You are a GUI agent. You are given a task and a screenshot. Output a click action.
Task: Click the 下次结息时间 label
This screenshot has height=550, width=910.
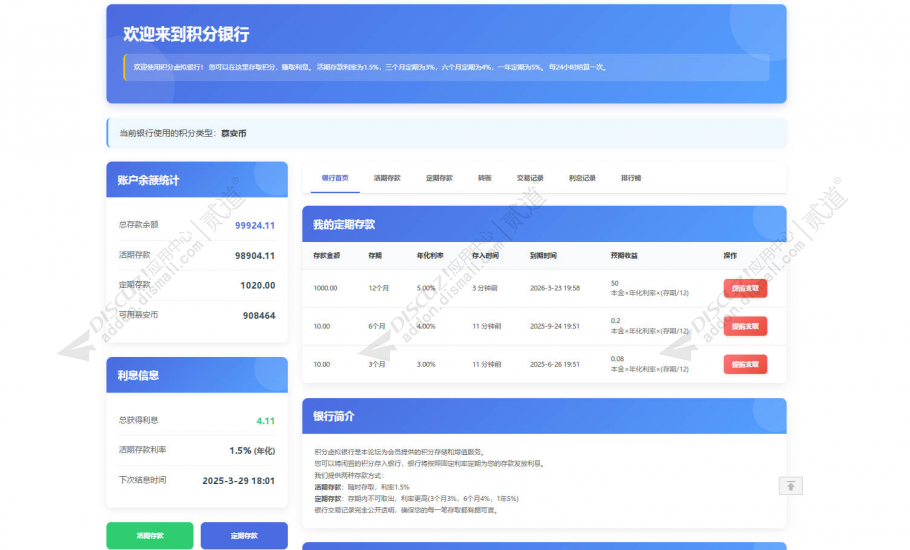(142, 480)
